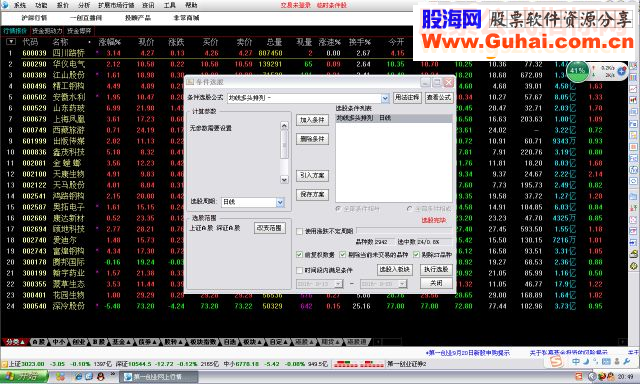
Task: Click the parameter list scroll-up arrow
Action: pyautogui.click(x=284, y=125)
